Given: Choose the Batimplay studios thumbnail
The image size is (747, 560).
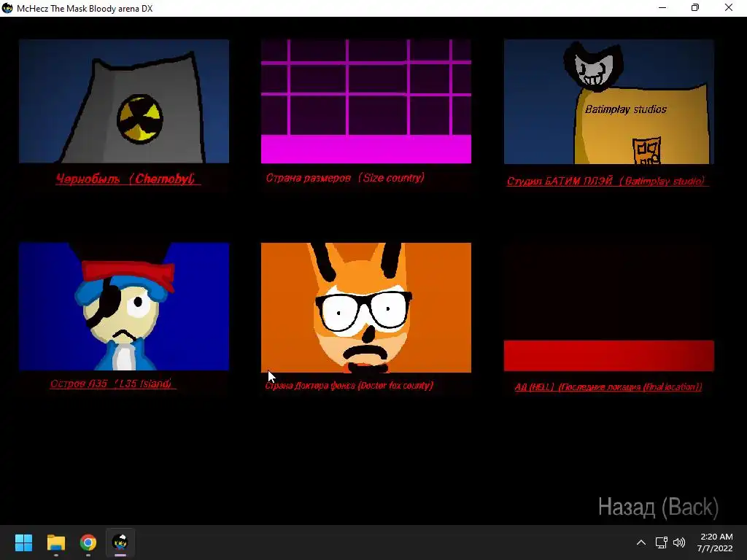Looking at the screenshot, I should 609,101.
